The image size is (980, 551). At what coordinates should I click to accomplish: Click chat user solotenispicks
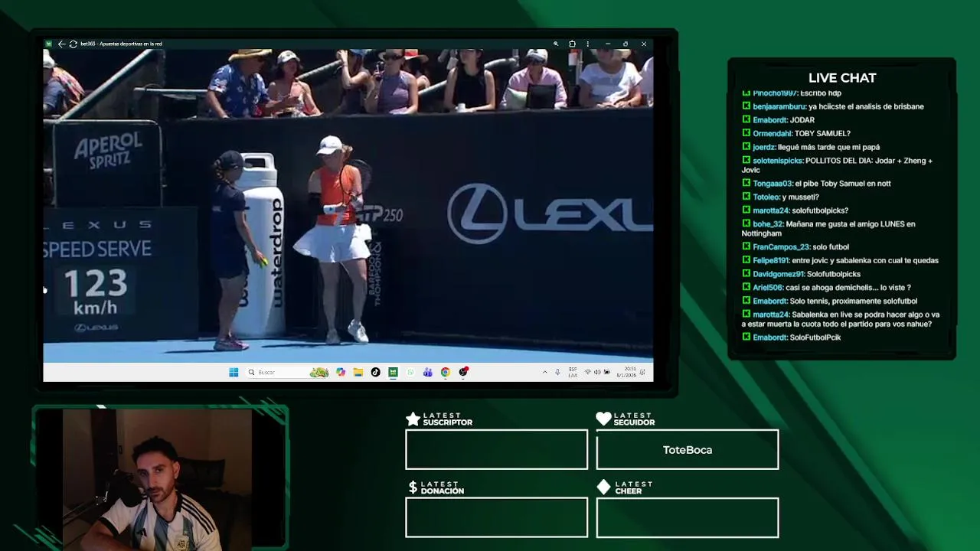pyautogui.click(x=778, y=161)
